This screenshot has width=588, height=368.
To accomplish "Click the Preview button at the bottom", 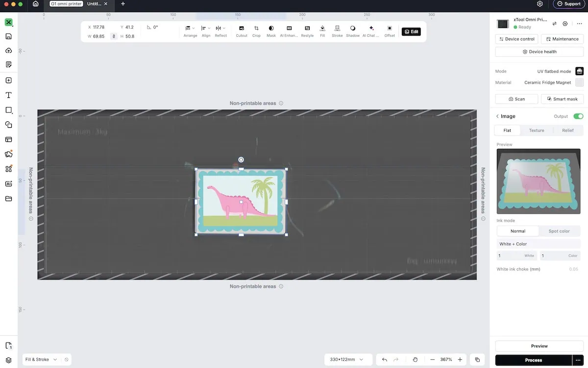I will click(x=539, y=346).
